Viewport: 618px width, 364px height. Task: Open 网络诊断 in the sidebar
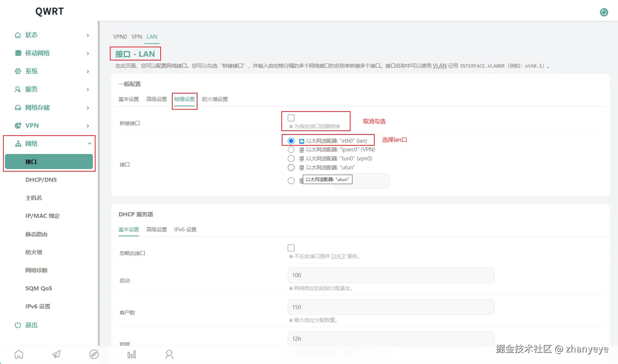point(36,270)
